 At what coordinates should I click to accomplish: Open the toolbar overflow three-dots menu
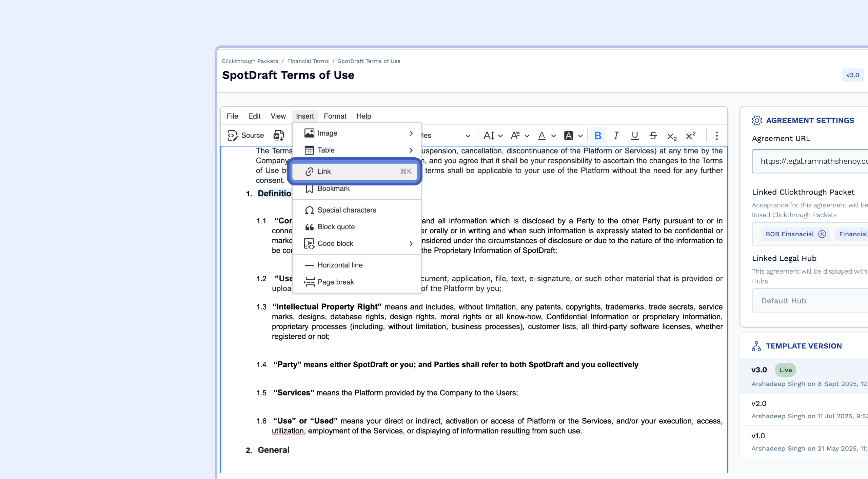(x=717, y=136)
